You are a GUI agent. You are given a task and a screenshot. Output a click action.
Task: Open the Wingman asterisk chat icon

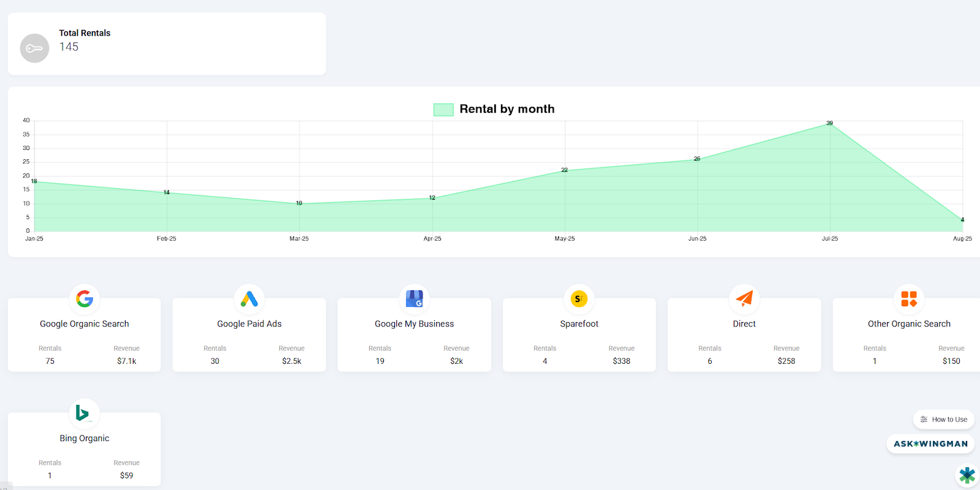point(967,475)
